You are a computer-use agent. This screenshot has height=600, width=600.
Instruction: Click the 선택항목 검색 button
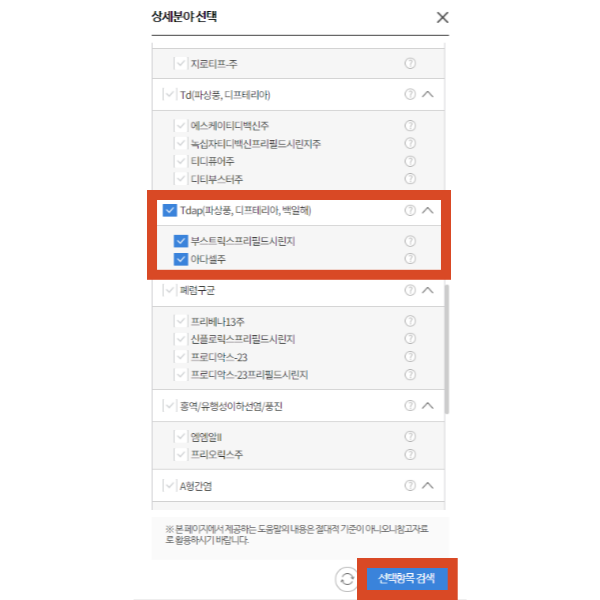(x=407, y=579)
